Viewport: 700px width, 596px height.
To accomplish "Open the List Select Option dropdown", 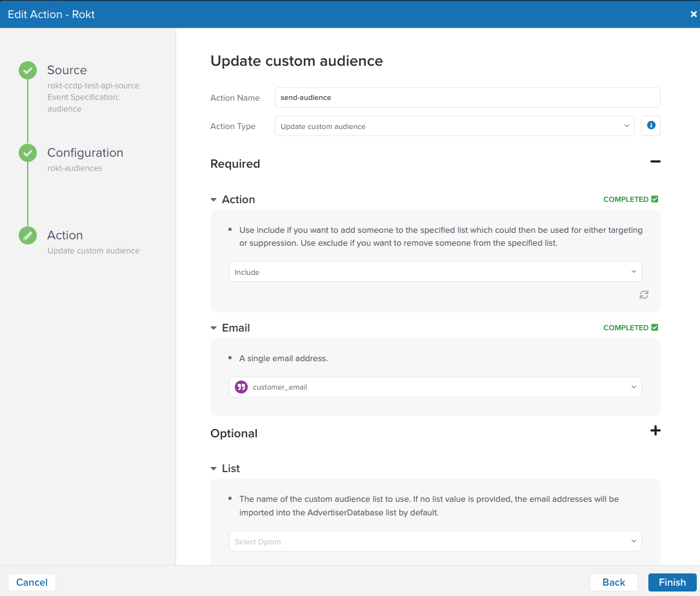I will (x=435, y=542).
